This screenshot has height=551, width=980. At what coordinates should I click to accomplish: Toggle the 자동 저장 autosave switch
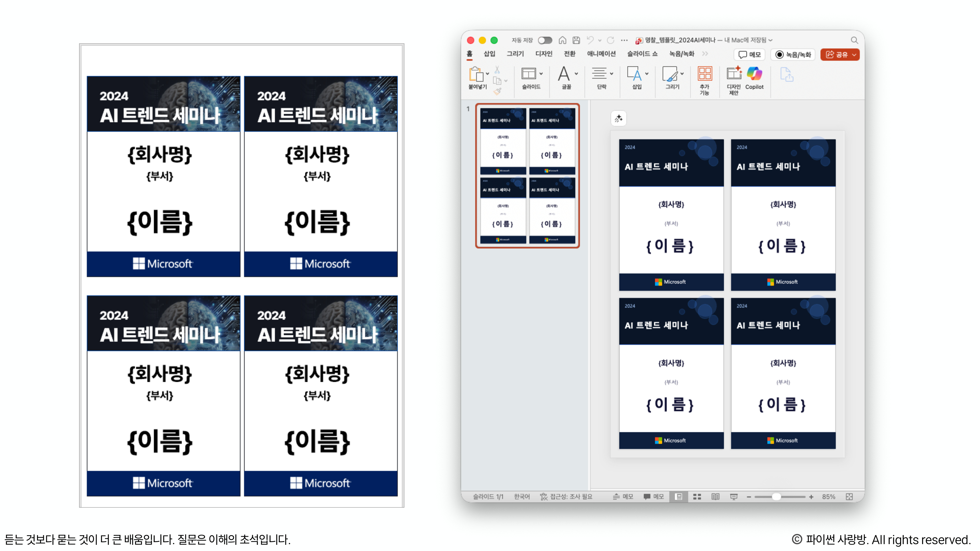pos(545,40)
